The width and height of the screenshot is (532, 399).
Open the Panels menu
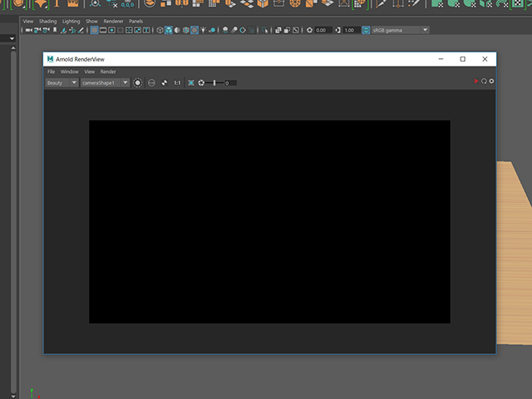(x=136, y=21)
